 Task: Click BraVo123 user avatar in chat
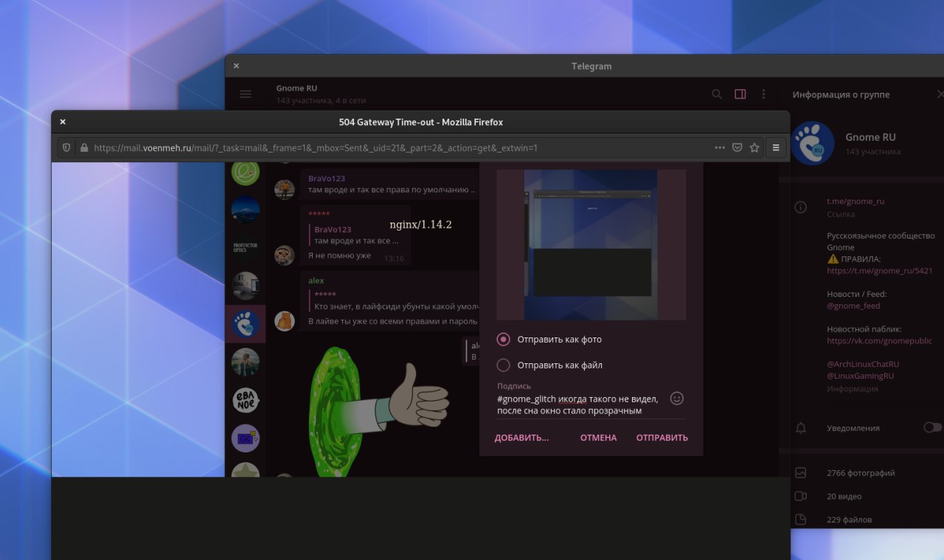point(285,189)
